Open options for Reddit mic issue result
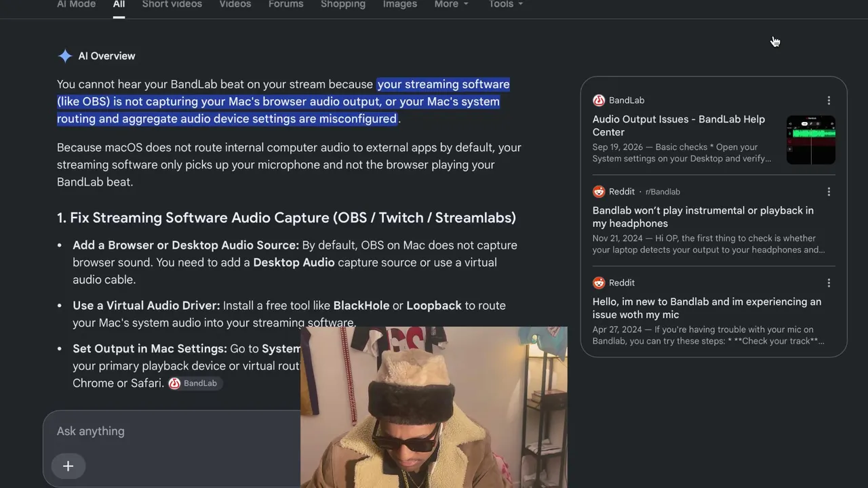The image size is (868, 488). pyautogui.click(x=829, y=283)
